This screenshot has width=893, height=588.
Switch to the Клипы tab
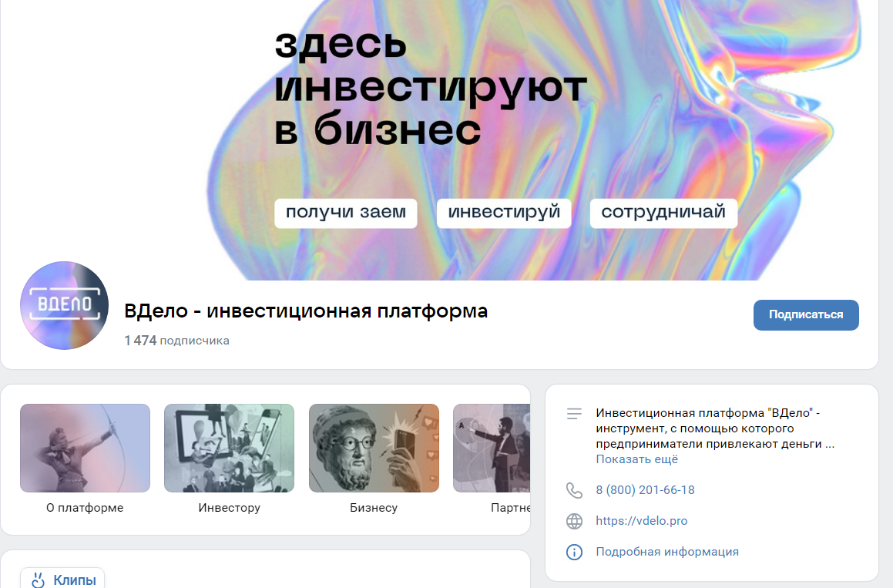[x=62, y=578]
